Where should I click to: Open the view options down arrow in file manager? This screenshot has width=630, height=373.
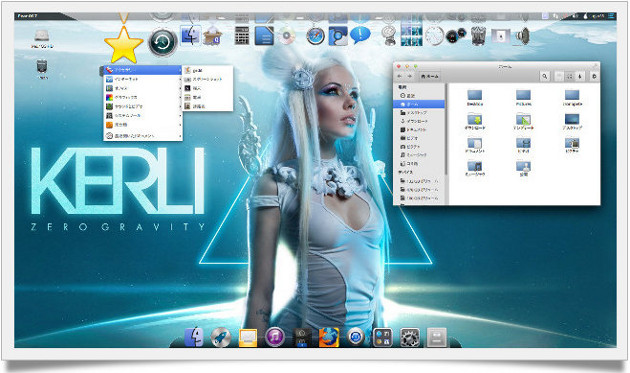pyautogui.click(x=579, y=76)
